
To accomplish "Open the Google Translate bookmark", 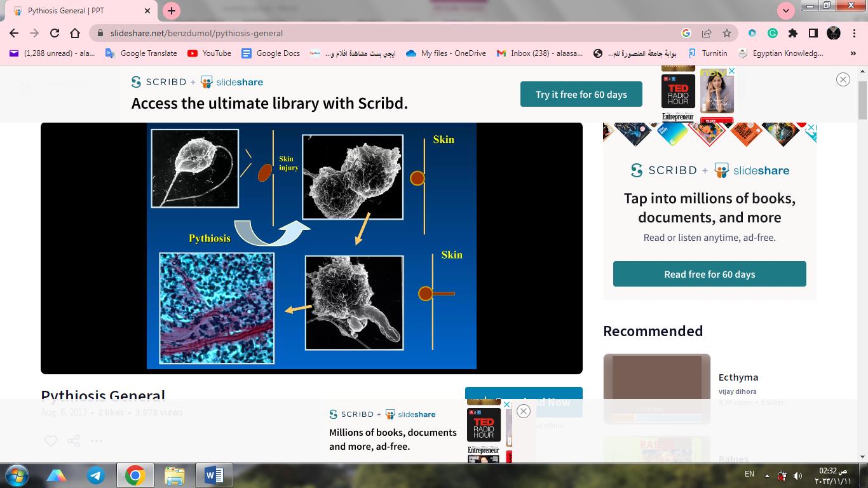I will pos(141,53).
